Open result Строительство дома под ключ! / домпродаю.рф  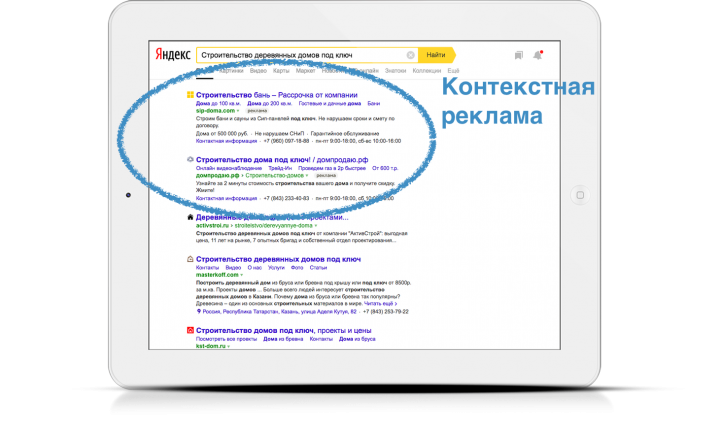click(x=282, y=160)
